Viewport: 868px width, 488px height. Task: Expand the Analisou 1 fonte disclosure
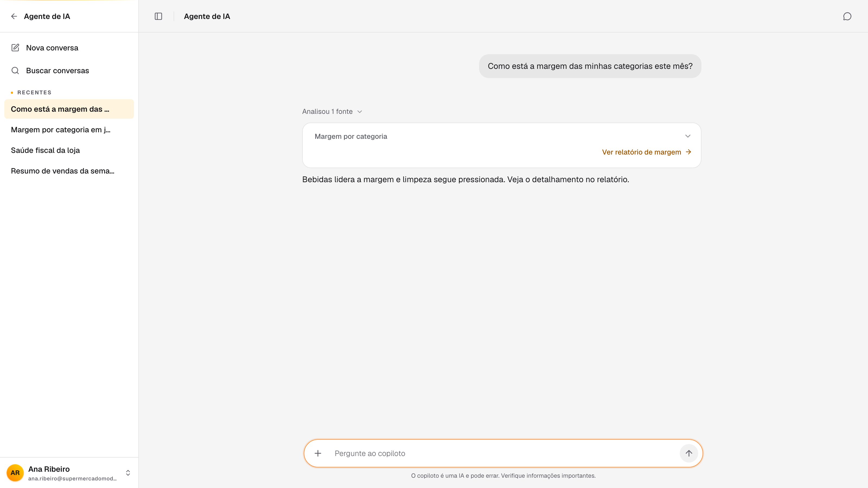pos(332,111)
